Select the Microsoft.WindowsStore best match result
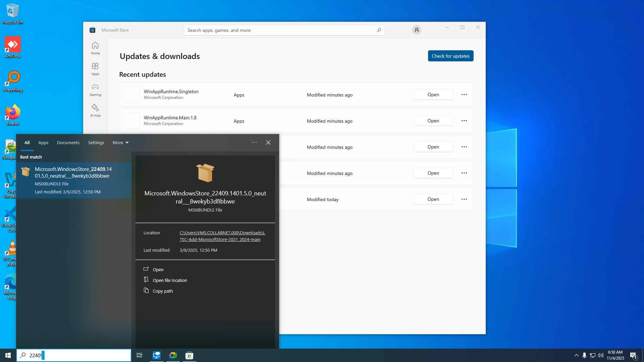The image size is (644, 362). point(74,180)
